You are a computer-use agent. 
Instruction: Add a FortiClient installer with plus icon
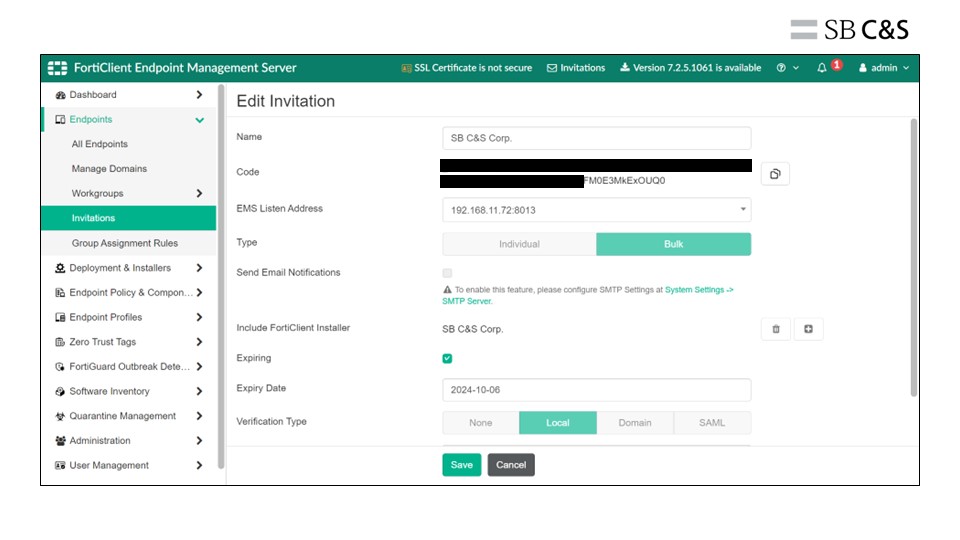[x=808, y=329]
